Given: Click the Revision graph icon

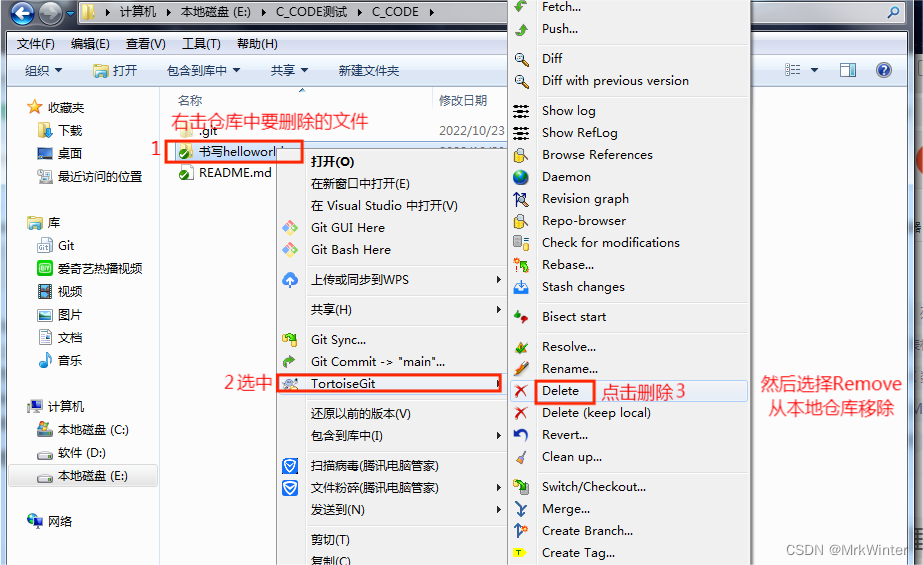Looking at the screenshot, I should click(521, 200).
